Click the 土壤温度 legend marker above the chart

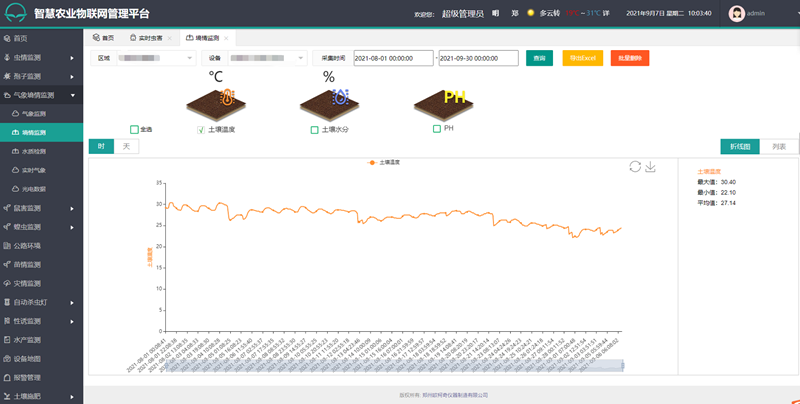click(372, 162)
